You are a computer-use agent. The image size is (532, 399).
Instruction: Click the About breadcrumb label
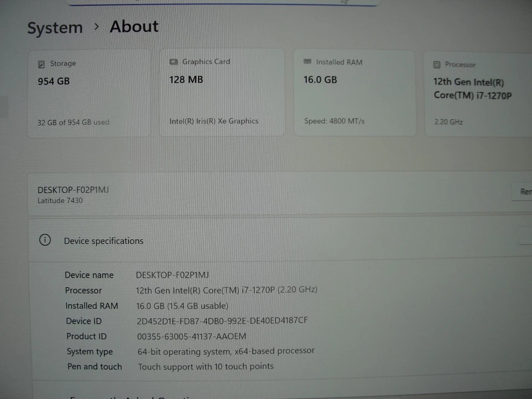pos(134,26)
